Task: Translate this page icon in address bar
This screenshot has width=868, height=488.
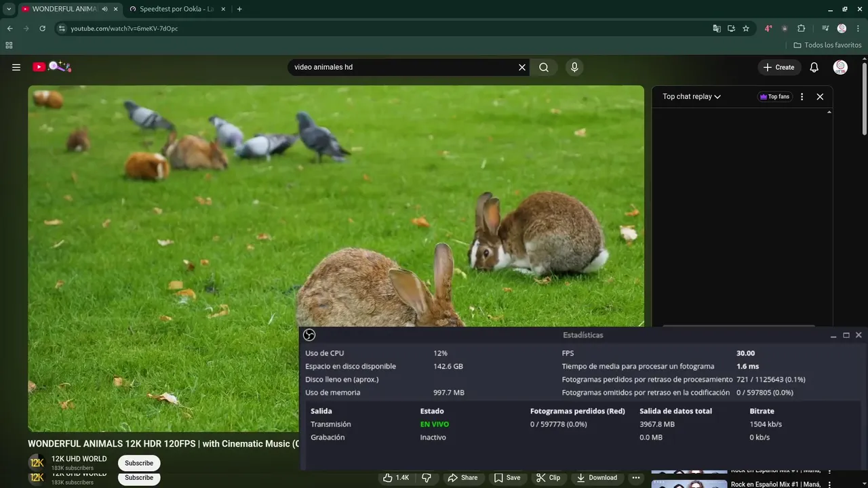Action: tap(717, 28)
